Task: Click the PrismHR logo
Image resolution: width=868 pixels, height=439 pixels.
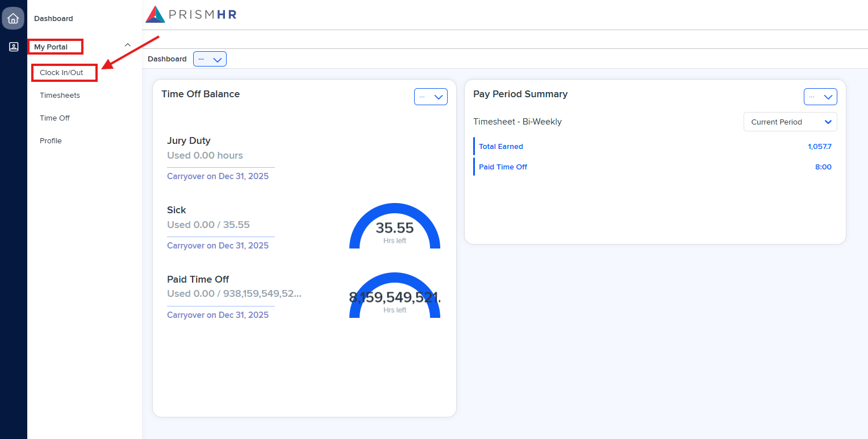Action: click(190, 14)
